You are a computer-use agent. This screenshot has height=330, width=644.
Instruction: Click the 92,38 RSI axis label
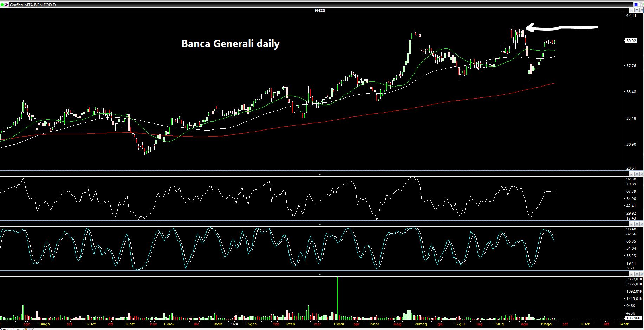click(631, 179)
